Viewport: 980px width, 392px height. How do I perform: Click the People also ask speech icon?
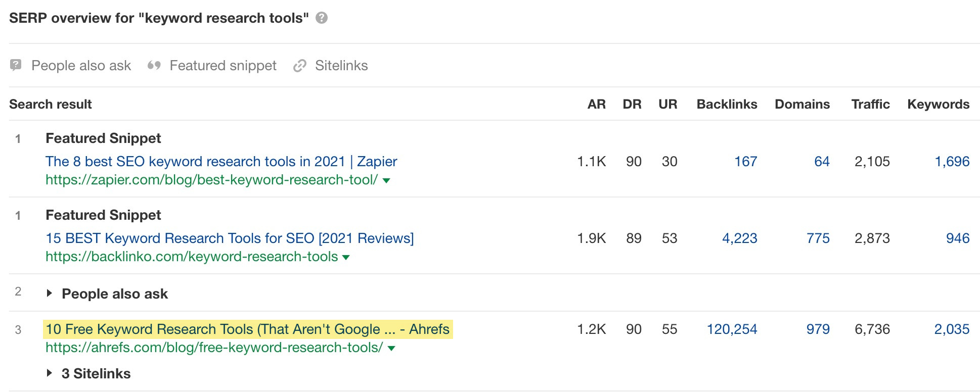(16, 65)
